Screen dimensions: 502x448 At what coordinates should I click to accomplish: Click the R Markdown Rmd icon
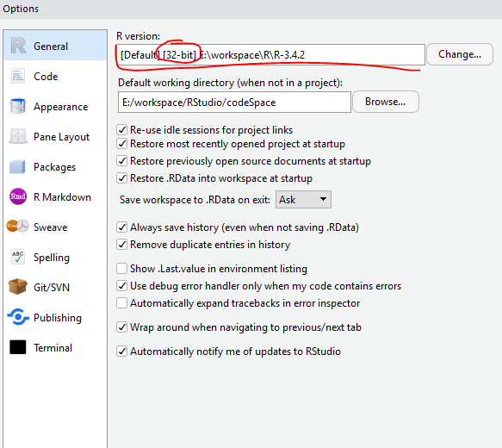(18, 196)
